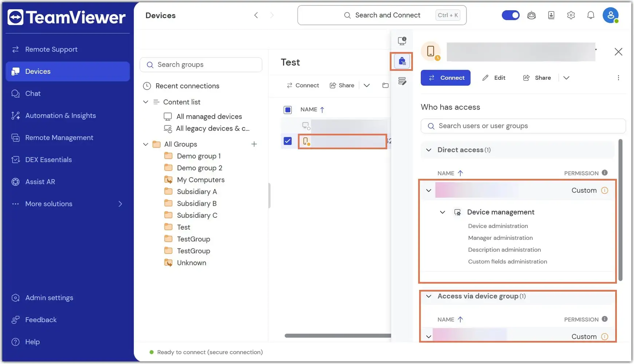Toggle the blue switch in the header

tap(510, 15)
